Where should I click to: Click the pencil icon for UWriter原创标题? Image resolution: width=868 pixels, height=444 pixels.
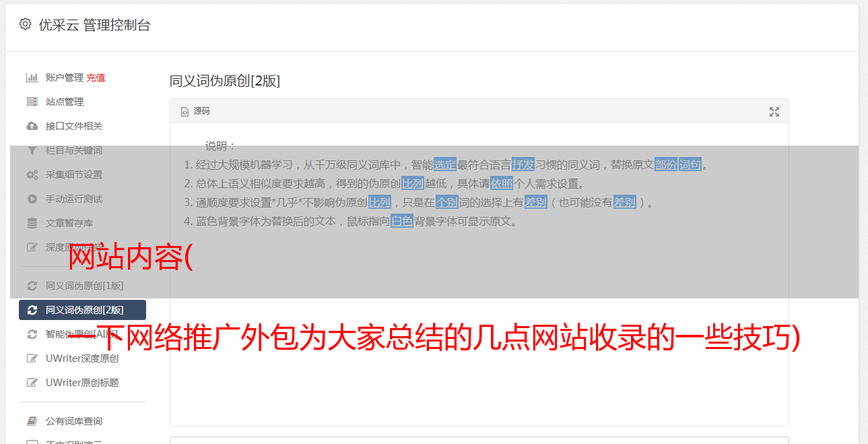coord(32,383)
